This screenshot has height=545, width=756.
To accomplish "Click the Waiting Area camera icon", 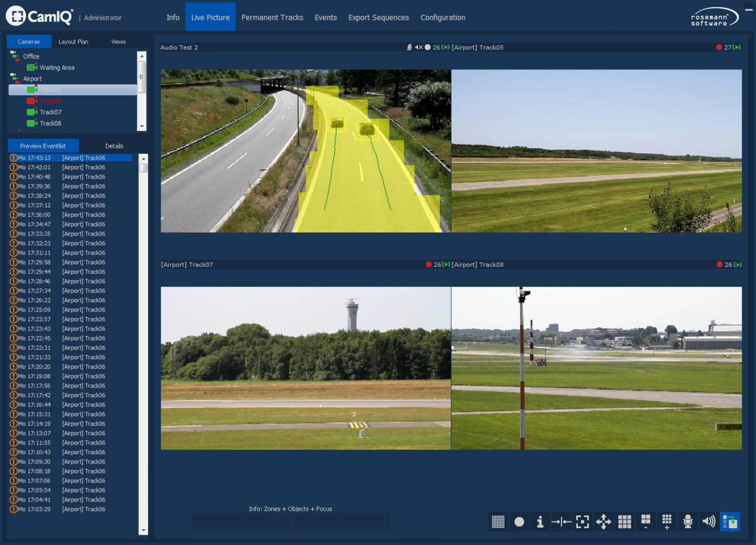I will pos(32,67).
